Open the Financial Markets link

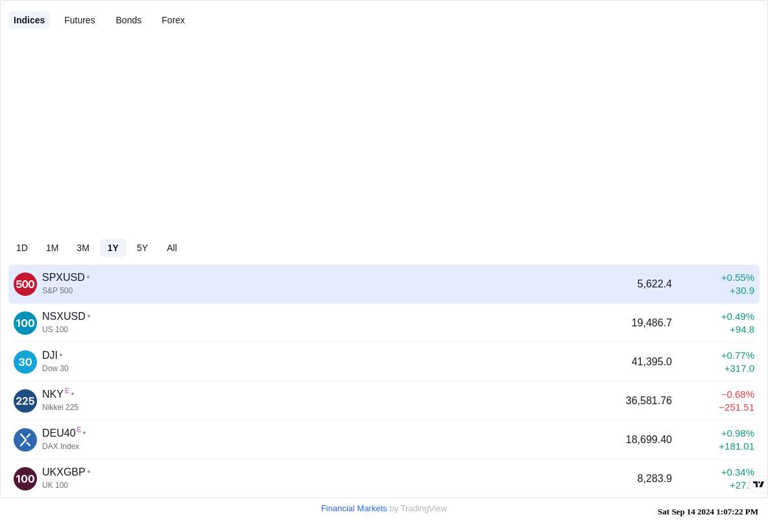click(354, 509)
